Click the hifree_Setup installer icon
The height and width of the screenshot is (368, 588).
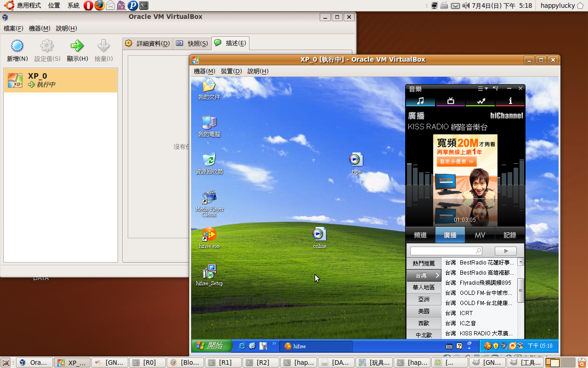pyautogui.click(x=209, y=272)
